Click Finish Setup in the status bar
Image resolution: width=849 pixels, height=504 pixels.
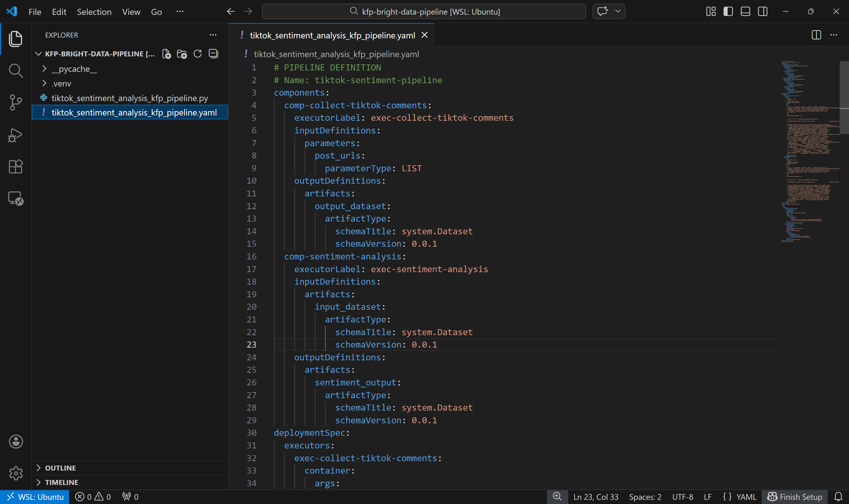[794, 497]
